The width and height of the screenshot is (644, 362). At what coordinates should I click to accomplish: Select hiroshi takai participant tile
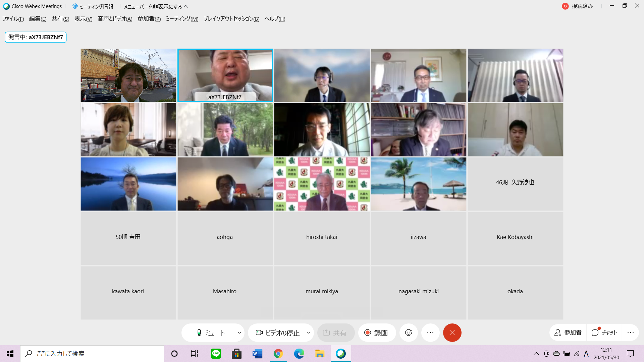(322, 238)
